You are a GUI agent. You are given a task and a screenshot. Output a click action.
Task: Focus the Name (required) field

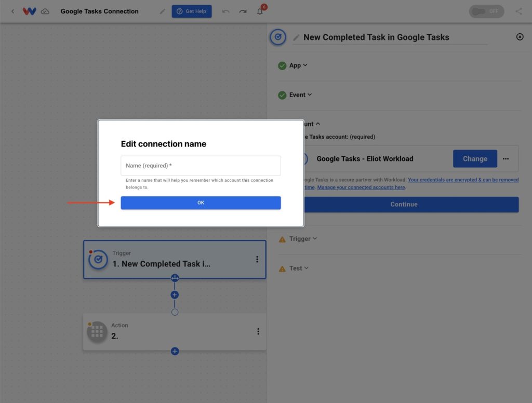click(201, 166)
